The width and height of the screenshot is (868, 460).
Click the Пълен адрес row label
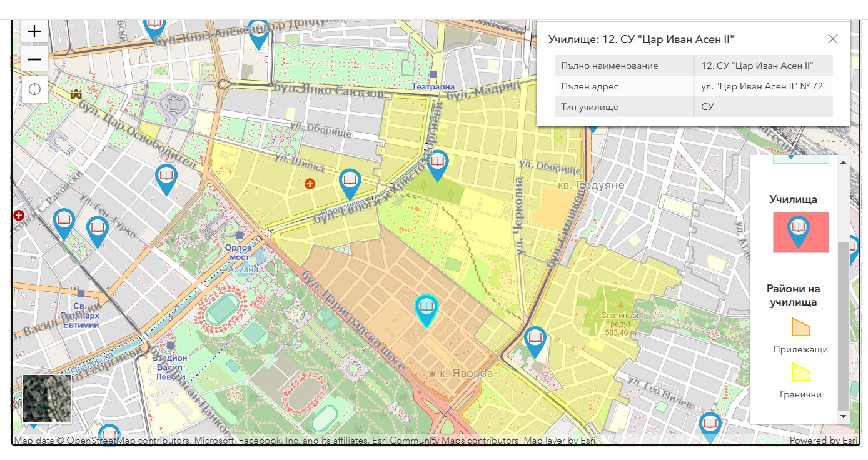(x=590, y=86)
